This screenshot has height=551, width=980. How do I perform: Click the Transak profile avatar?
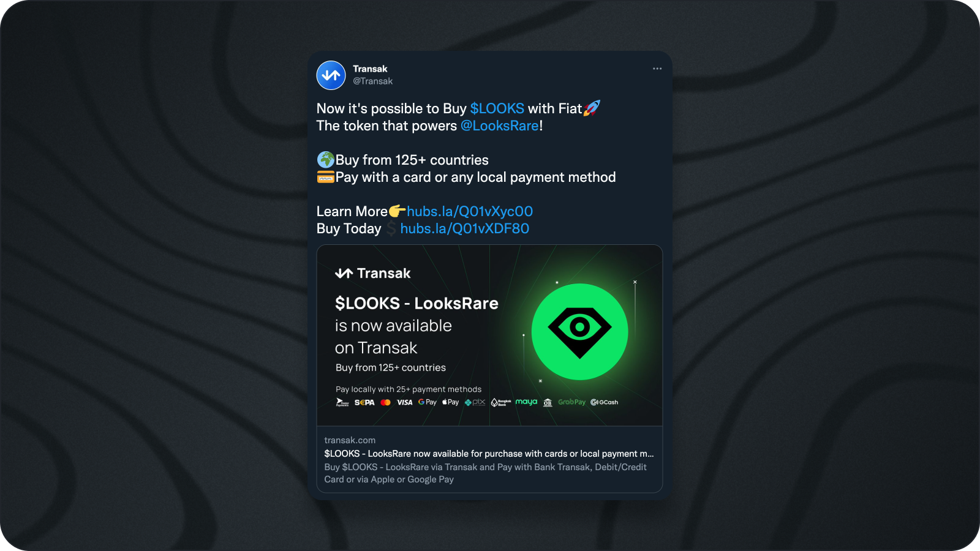pyautogui.click(x=331, y=75)
